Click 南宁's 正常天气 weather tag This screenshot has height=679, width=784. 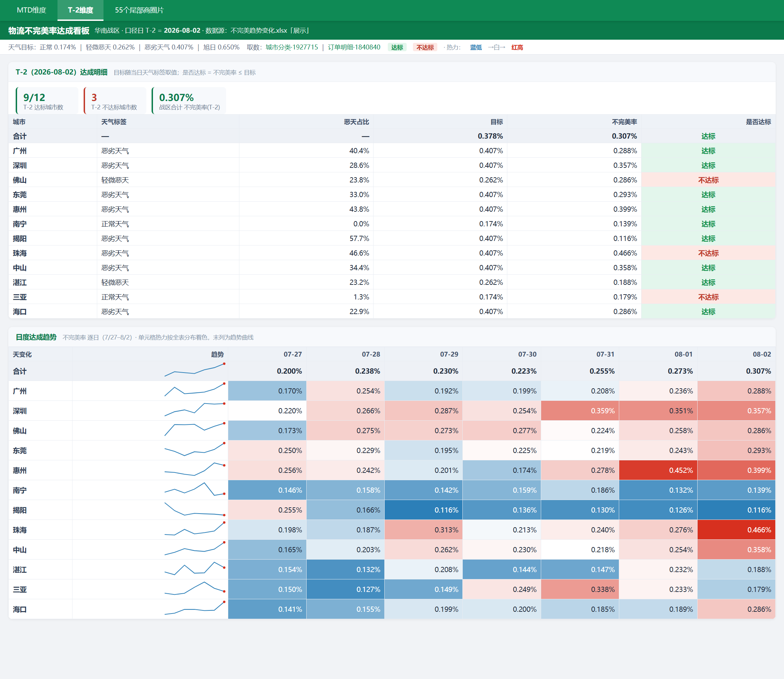tap(115, 224)
